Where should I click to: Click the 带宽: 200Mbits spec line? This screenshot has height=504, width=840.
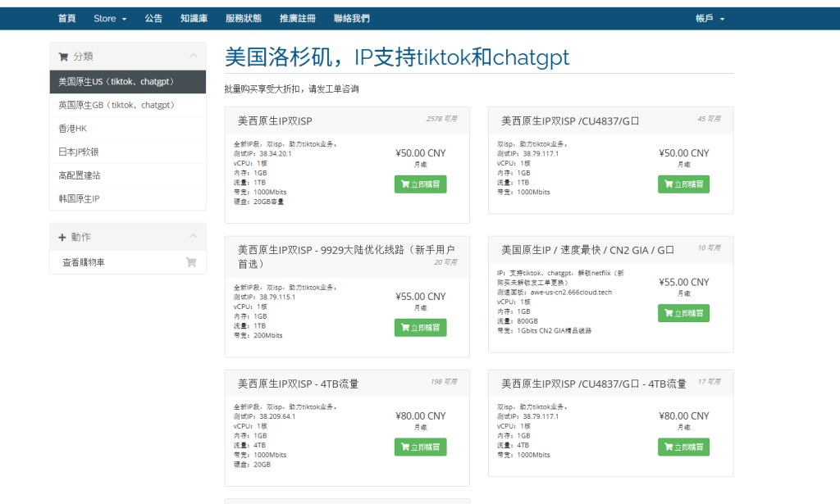tap(258, 335)
